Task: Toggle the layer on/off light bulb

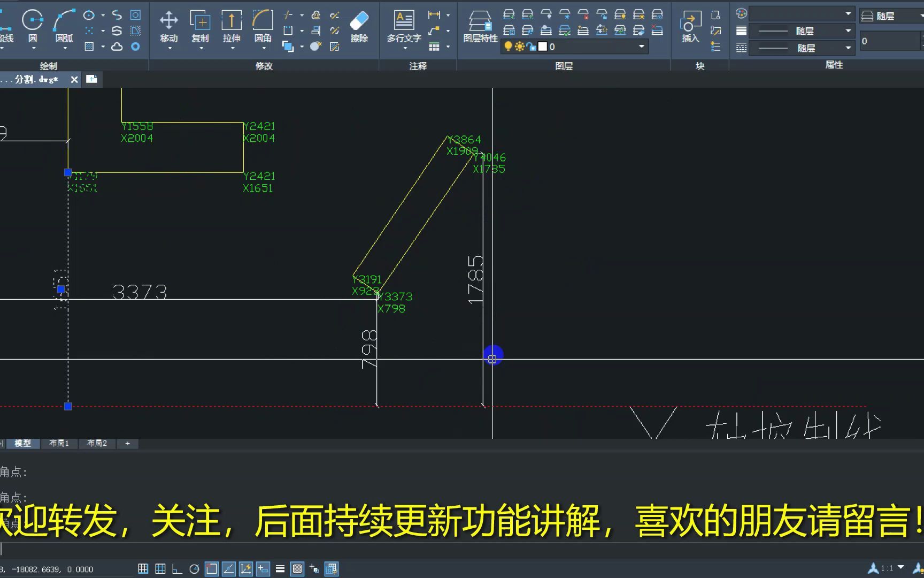Action: point(508,47)
